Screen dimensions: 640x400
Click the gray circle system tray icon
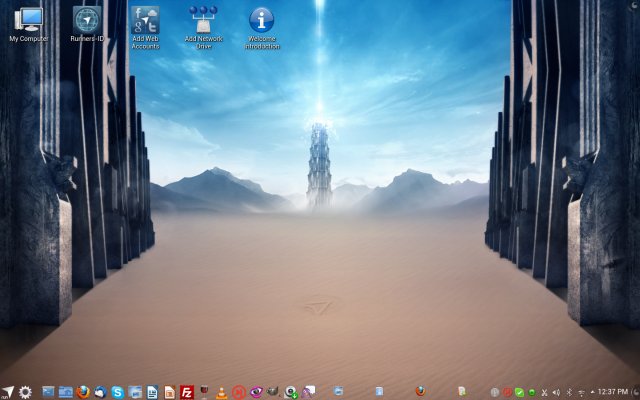pyautogui.click(x=495, y=393)
